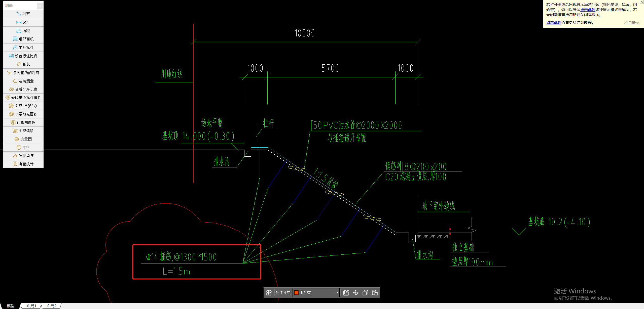Click the copy icon in bottom annotation bar
Viewport: 644px width, 309px height.
[x=365, y=293]
